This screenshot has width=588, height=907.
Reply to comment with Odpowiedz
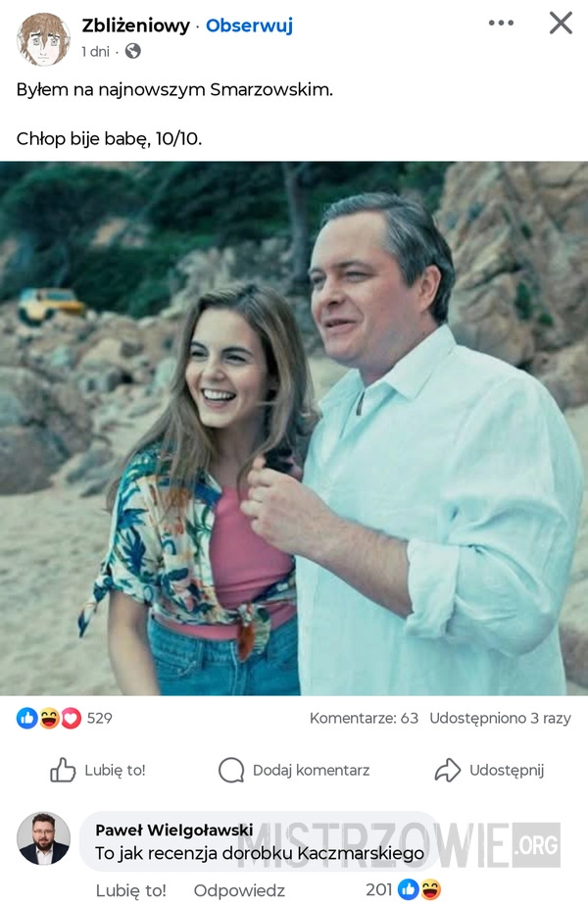pyautogui.click(x=239, y=890)
